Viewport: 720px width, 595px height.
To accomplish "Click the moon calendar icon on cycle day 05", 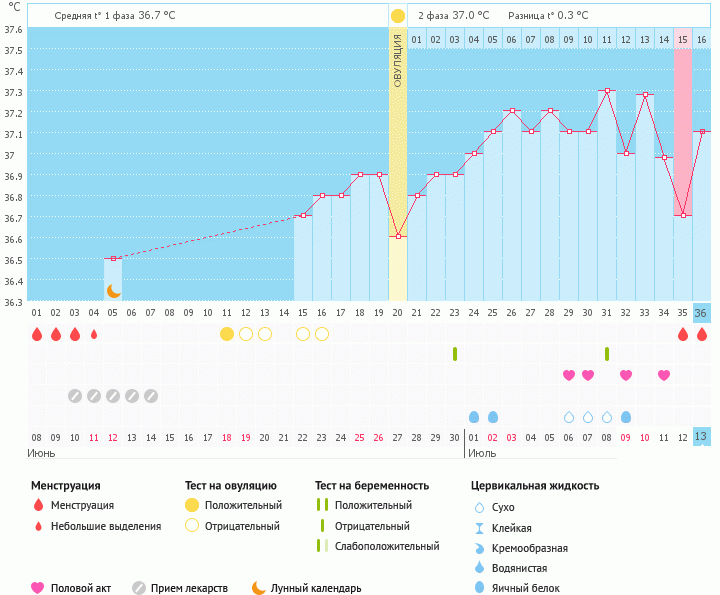I will 113,290.
